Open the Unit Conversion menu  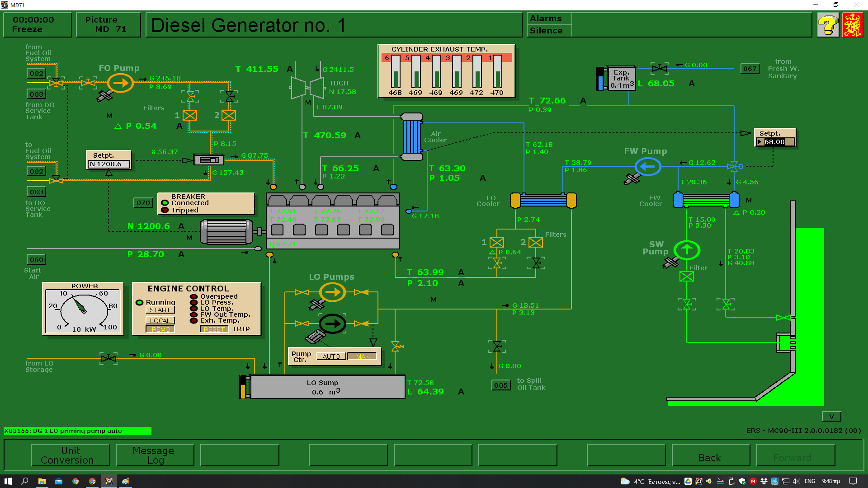click(x=70, y=455)
